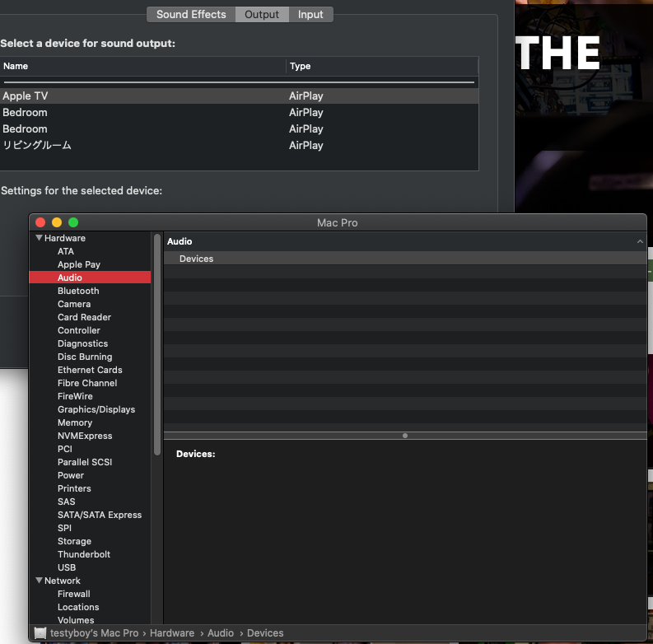
Task: Click Hardware in the path bar
Action: (172, 633)
